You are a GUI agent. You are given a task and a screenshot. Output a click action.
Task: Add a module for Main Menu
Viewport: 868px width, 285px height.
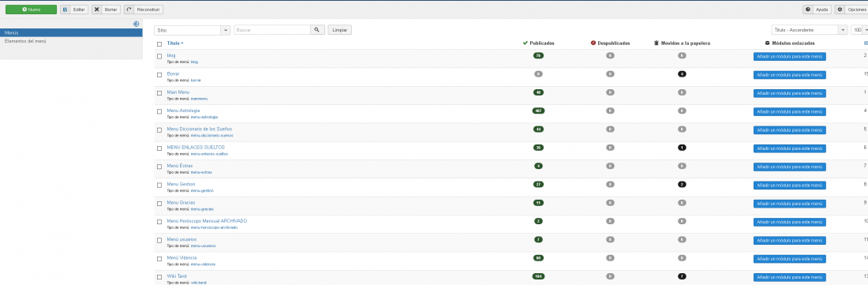[789, 93]
